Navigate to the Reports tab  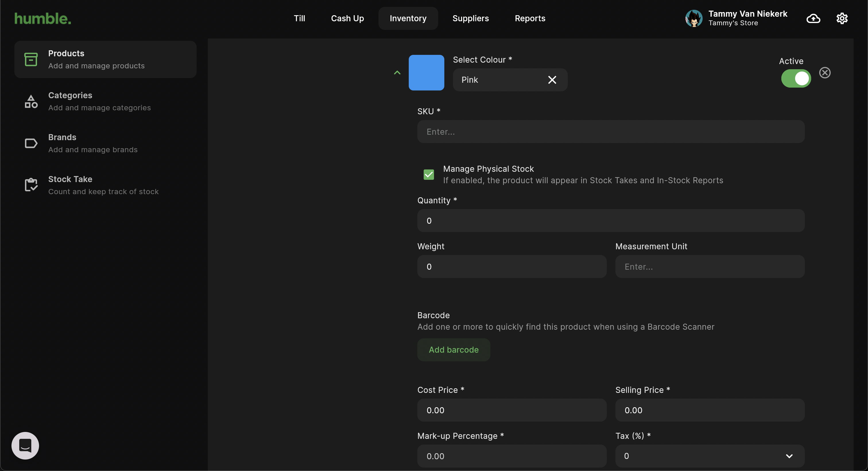(530, 19)
